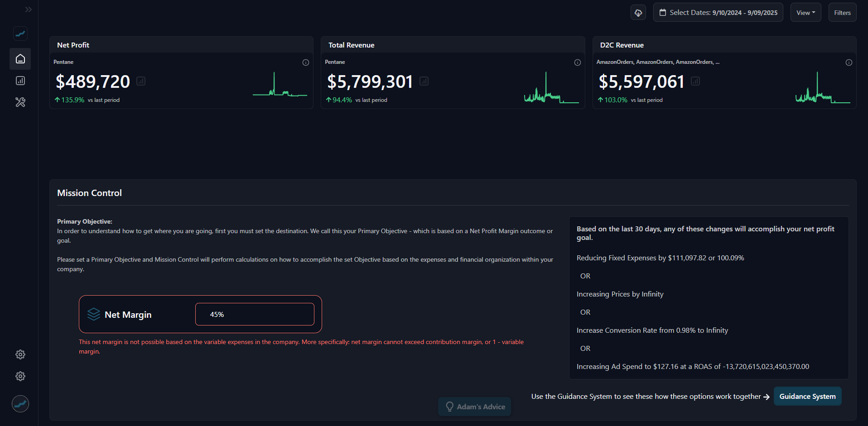Open the View dropdown

point(805,12)
